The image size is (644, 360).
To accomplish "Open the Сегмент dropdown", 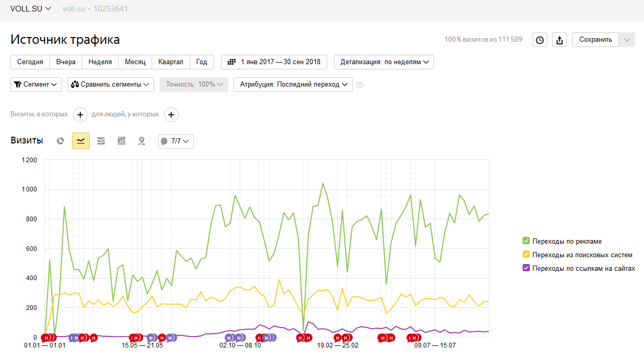I will [x=36, y=85].
